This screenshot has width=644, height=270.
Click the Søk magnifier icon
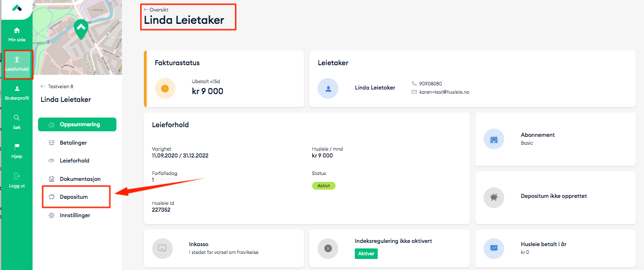[17, 118]
